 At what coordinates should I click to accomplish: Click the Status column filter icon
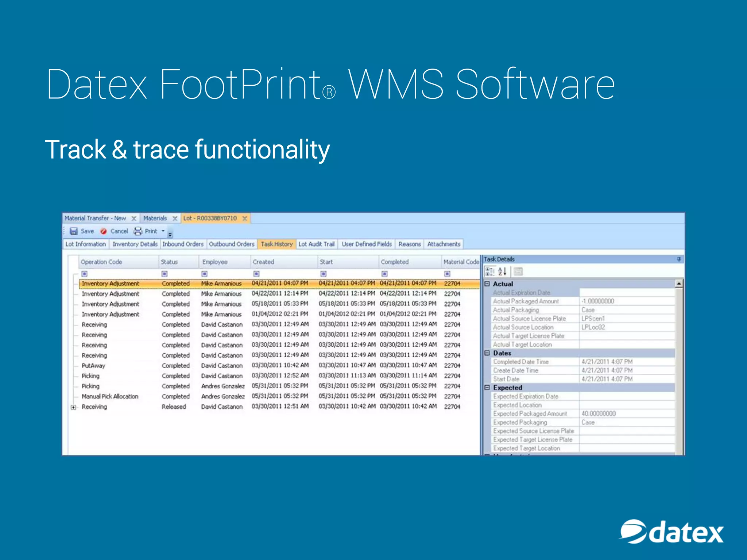click(x=165, y=273)
